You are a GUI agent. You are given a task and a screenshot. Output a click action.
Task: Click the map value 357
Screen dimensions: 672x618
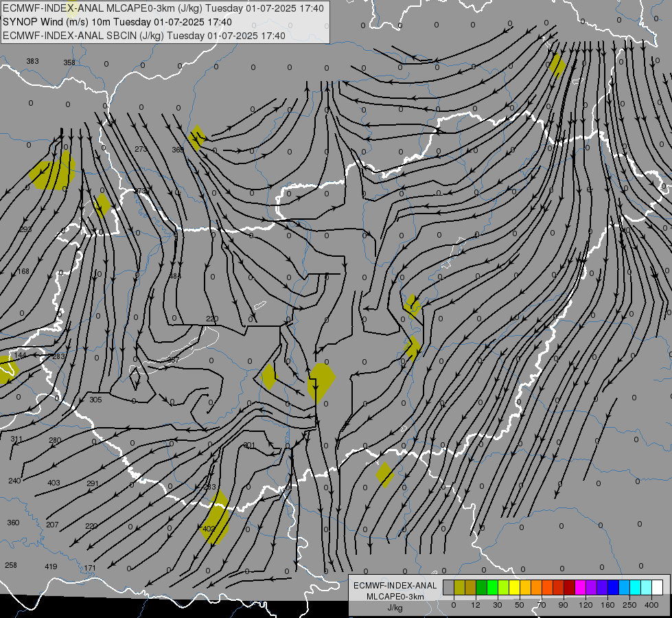click(x=173, y=360)
